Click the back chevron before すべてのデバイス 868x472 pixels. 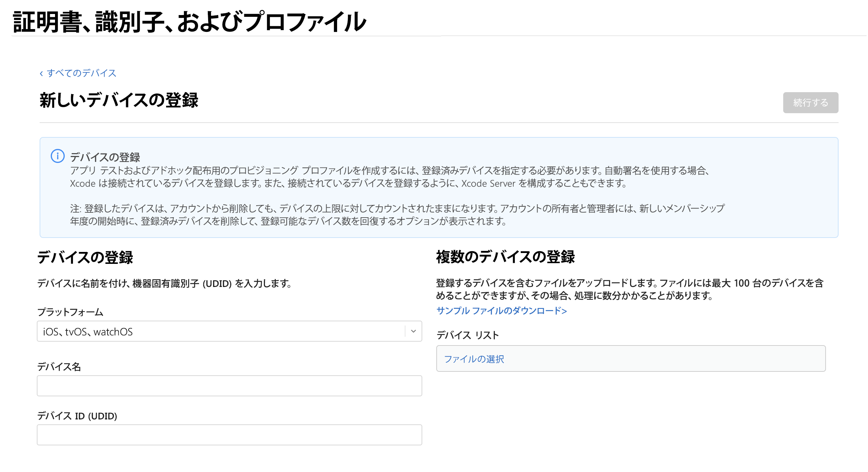[41, 73]
